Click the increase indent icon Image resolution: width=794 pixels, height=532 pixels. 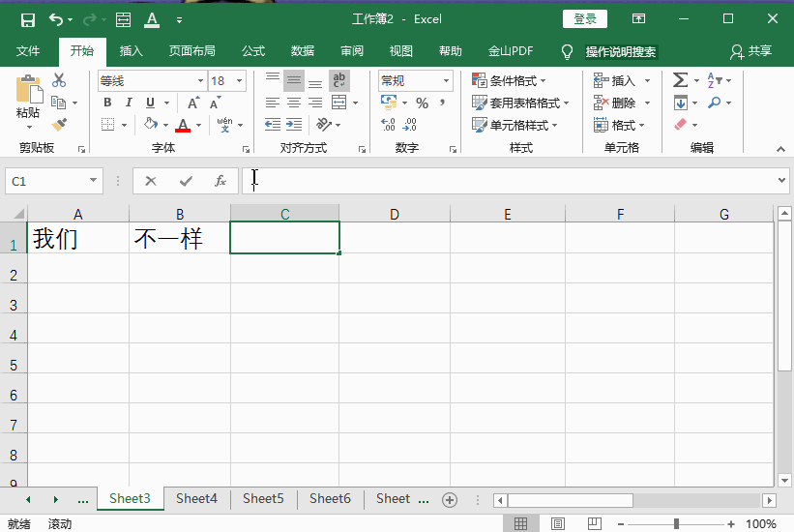(x=294, y=125)
